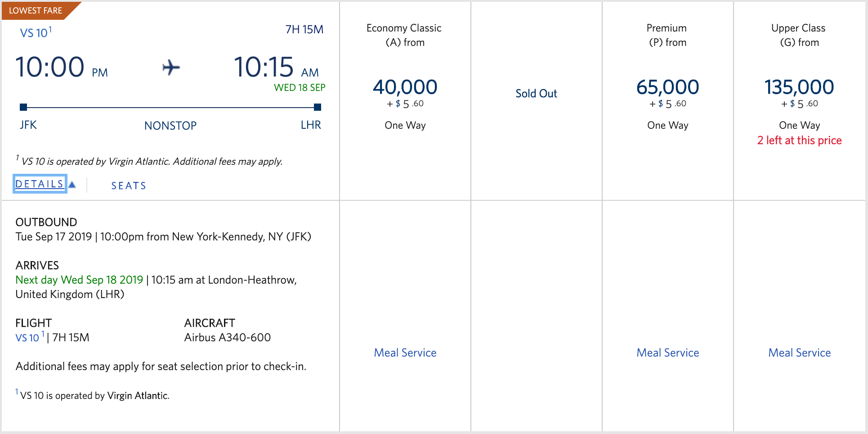Viewport: 868px width, 434px height.
Task: Select the Premium 65,000 miles fare
Action: coord(667,87)
